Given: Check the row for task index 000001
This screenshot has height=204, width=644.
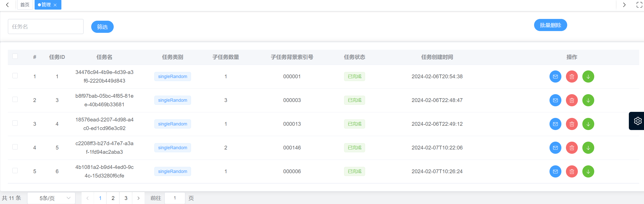Looking at the screenshot, I should [15, 76].
